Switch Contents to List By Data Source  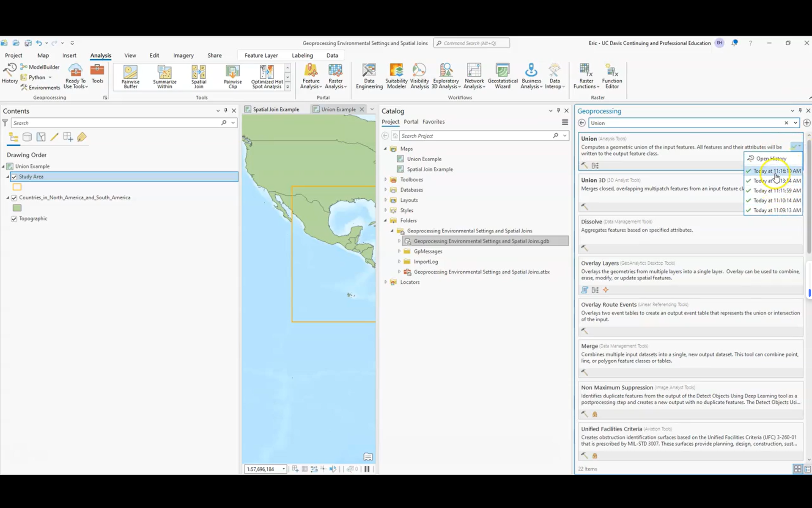[27, 137]
